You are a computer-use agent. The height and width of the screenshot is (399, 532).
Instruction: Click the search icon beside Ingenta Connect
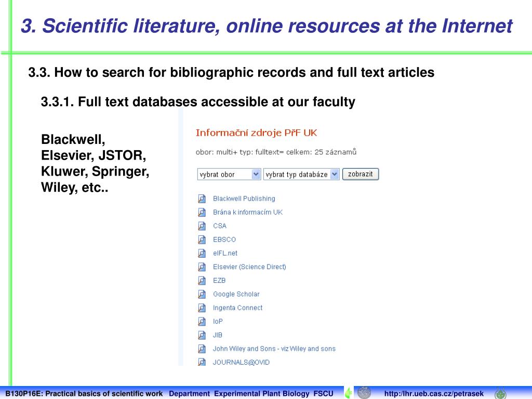(202, 308)
